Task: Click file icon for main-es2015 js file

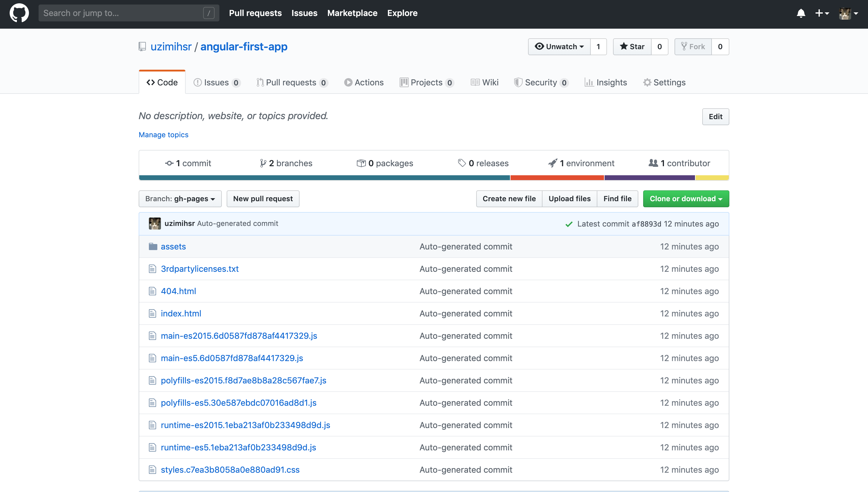Action: [x=153, y=335]
